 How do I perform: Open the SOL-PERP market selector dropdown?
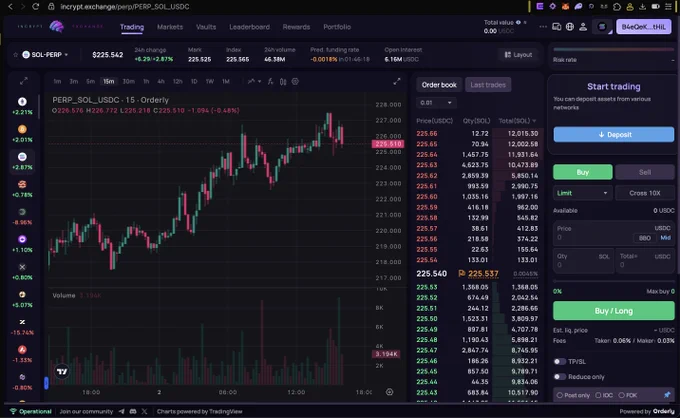[45, 55]
